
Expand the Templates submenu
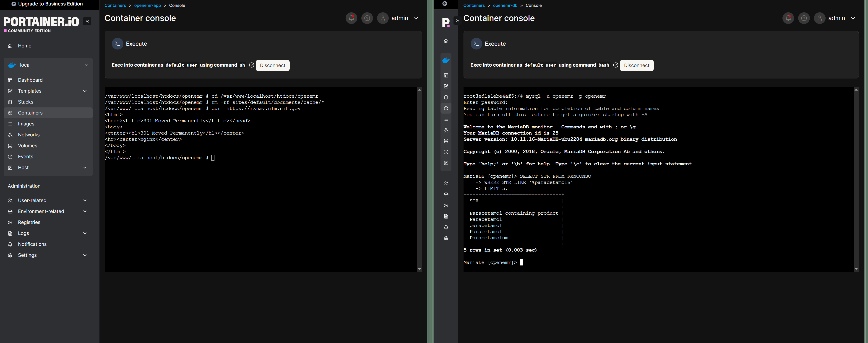pyautogui.click(x=85, y=91)
